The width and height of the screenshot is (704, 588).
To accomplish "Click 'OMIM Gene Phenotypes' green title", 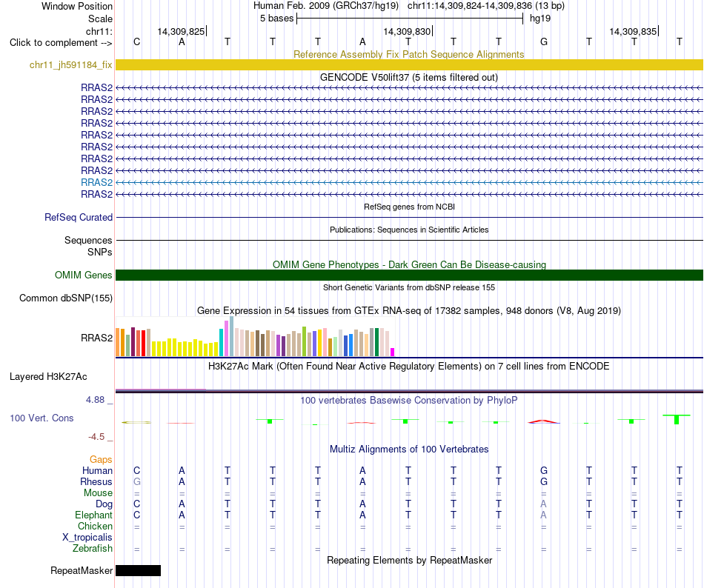I will [409, 264].
